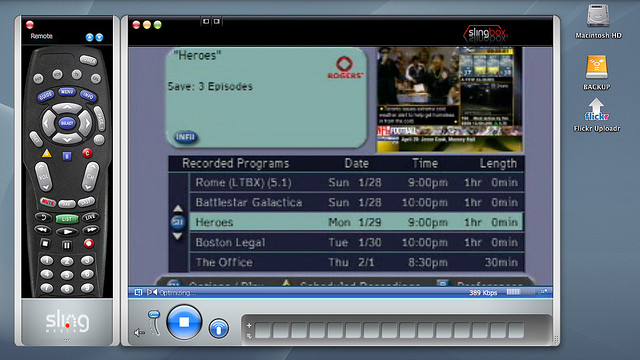
Task: Open the Flickr Uploadr desktop icon
Action: click(596, 115)
